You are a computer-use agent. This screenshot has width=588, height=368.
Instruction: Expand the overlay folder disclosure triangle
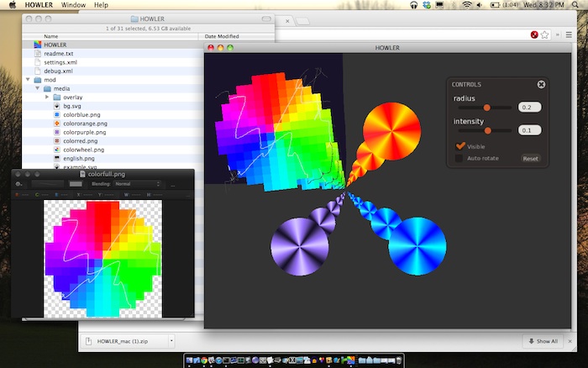tap(47, 97)
